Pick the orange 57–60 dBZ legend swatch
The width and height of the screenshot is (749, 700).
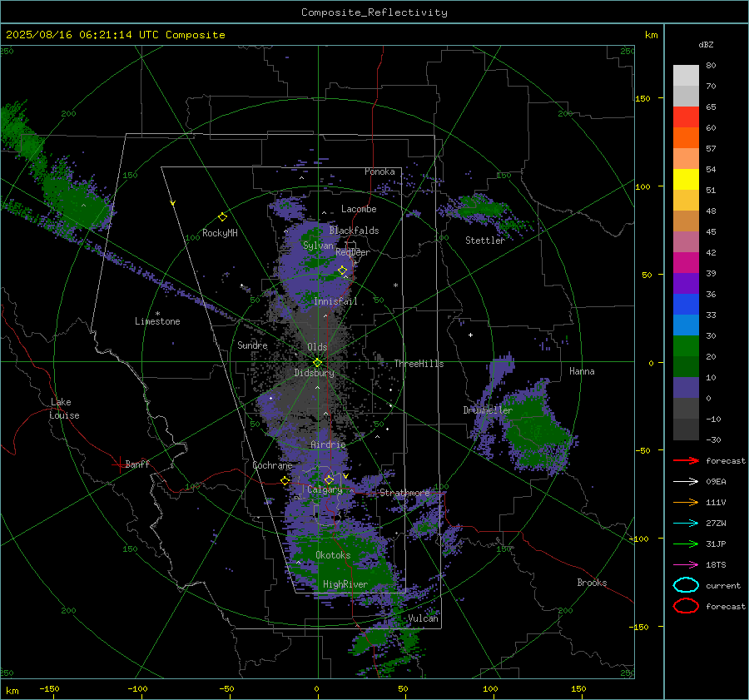pyautogui.click(x=686, y=137)
